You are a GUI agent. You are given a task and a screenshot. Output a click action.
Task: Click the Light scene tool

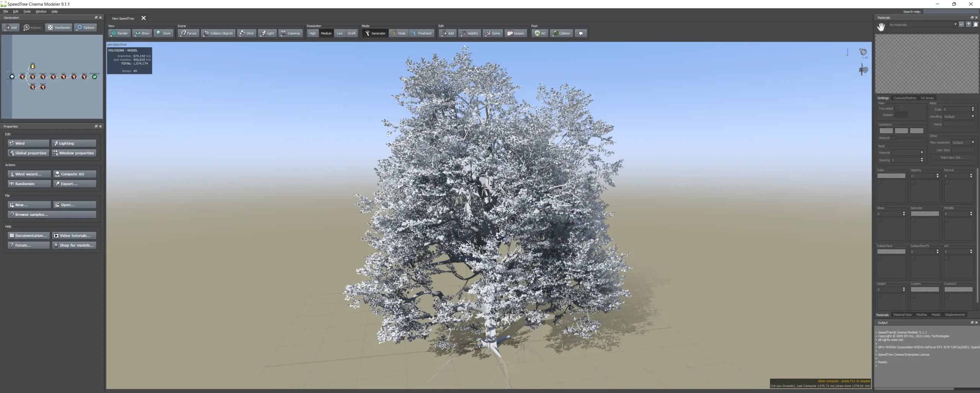pyautogui.click(x=267, y=33)
